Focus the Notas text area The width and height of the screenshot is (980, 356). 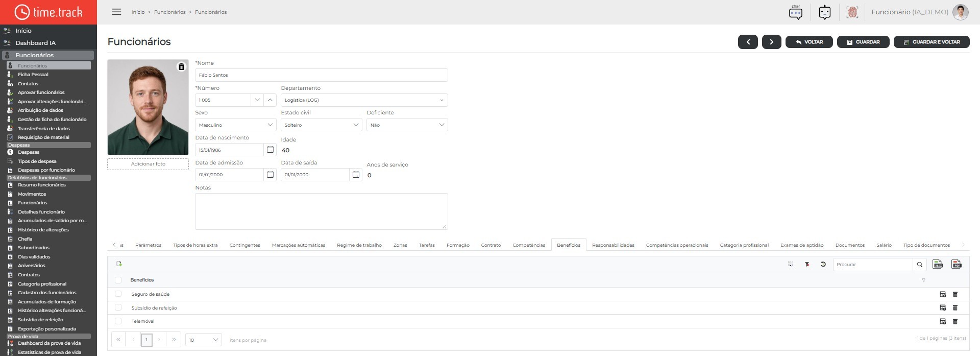pos(322,211)
